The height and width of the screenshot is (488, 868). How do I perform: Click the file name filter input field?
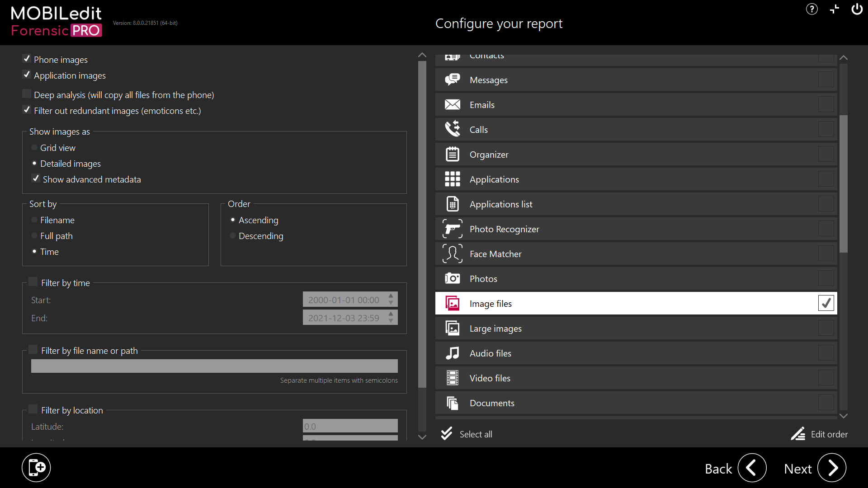coord(214,366)
